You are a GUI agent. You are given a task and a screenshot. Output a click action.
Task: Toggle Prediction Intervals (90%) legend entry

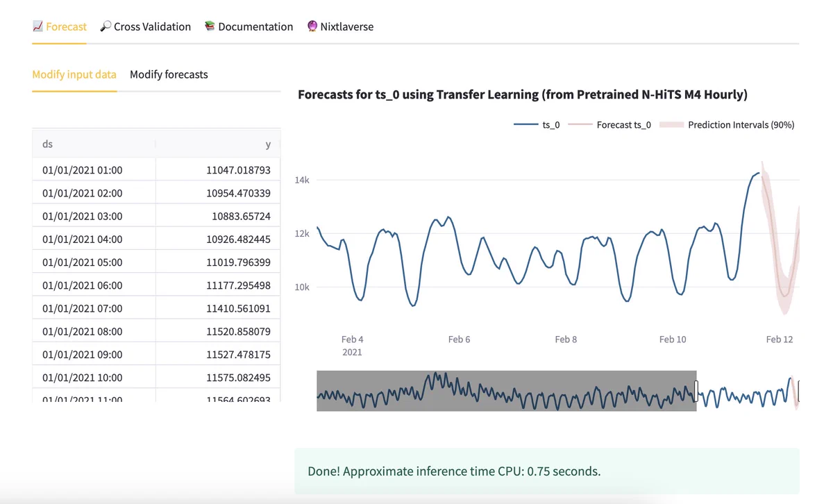click(726, 125)
